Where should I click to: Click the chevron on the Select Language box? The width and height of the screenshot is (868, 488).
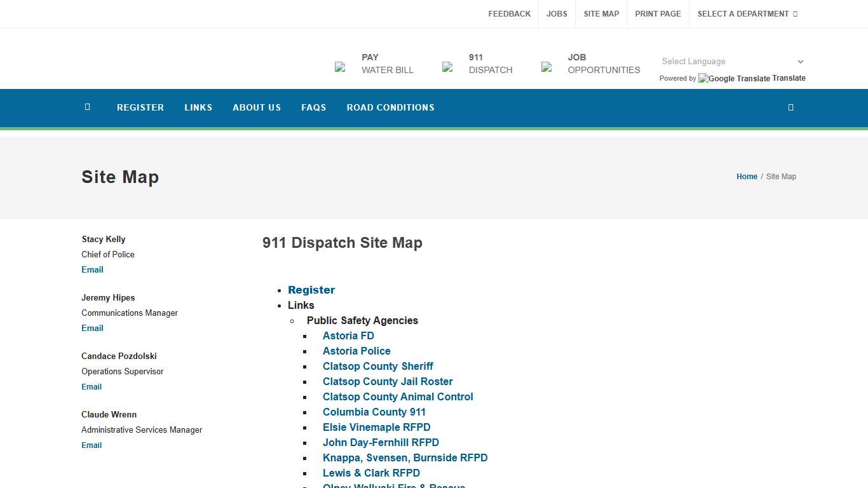tap(800, 62)
